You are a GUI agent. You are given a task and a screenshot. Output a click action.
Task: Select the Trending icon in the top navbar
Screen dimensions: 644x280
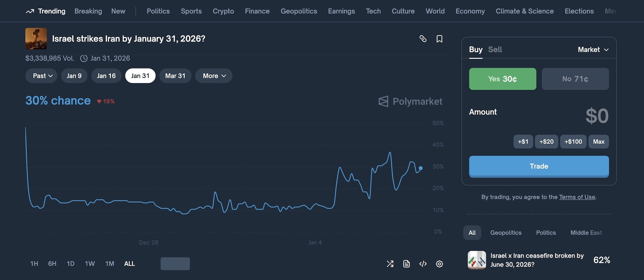[x=30, y=11]
